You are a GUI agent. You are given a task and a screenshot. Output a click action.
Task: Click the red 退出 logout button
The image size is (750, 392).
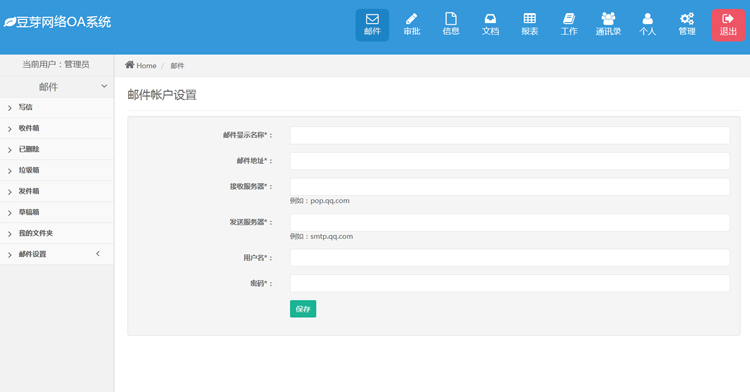[x=728, y=25]
